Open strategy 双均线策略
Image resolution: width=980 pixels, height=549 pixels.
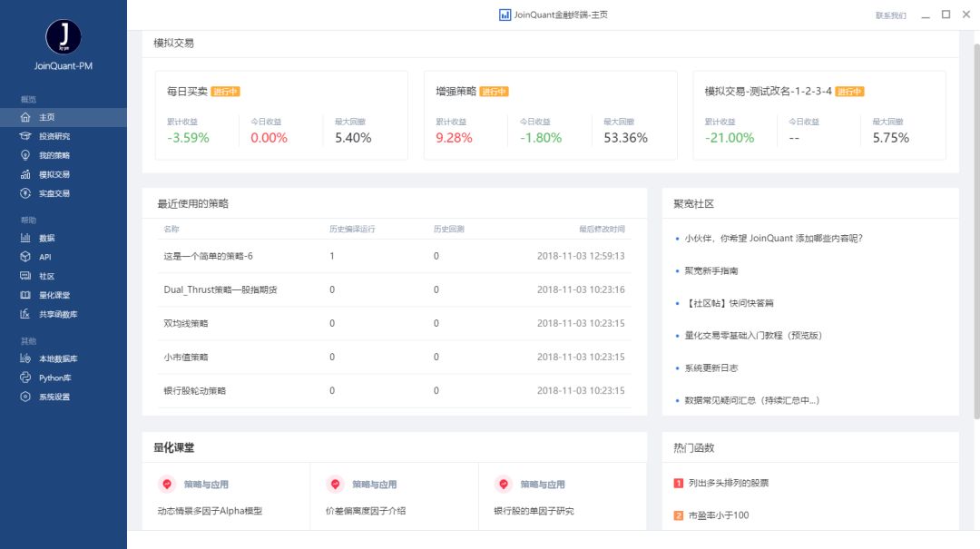186,323
